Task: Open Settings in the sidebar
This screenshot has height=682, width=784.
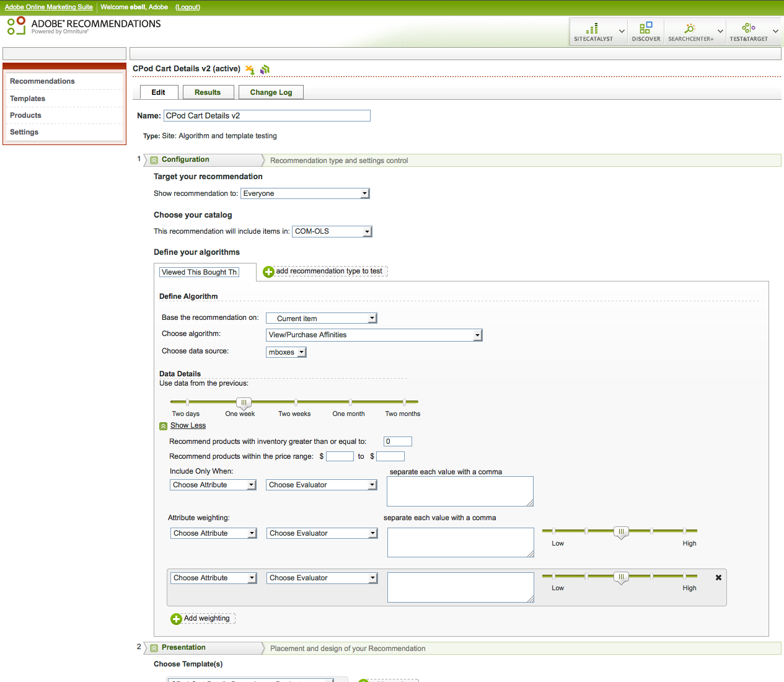Action: pos(24,132)
